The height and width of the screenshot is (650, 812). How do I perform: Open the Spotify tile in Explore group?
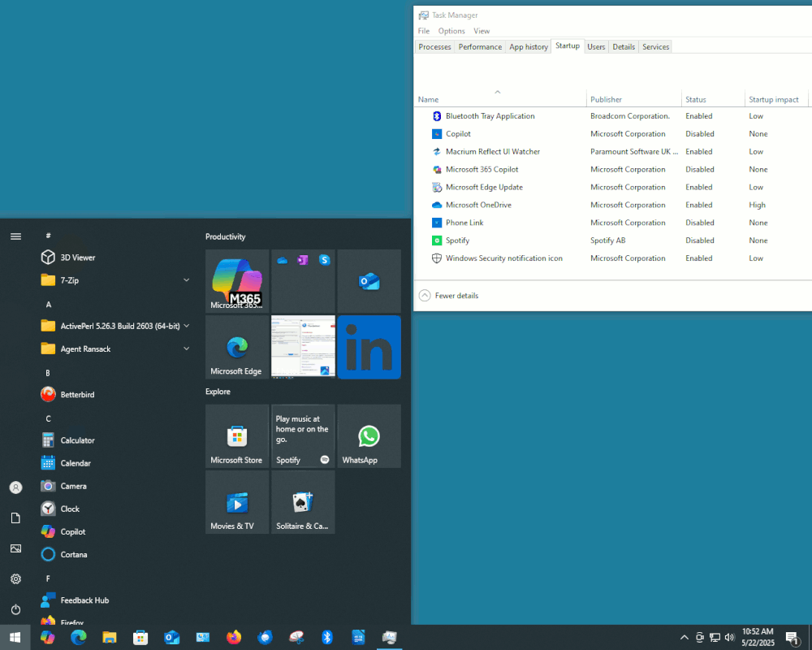pos(303,436)
